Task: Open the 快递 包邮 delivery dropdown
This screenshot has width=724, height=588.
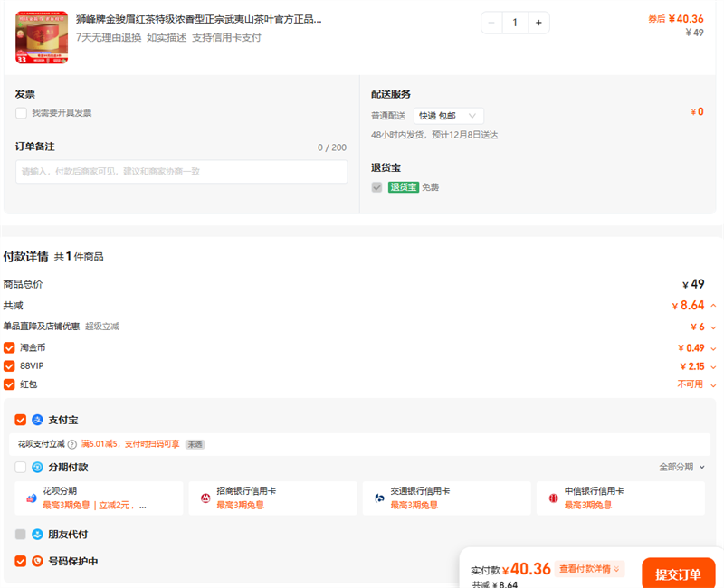Action: [x=449, y=116]
